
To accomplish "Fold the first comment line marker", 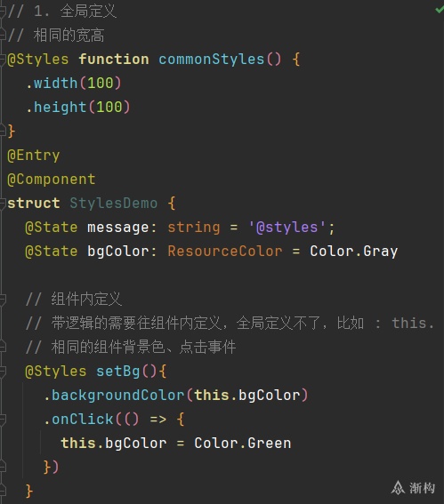I will [x=3, y=12].
